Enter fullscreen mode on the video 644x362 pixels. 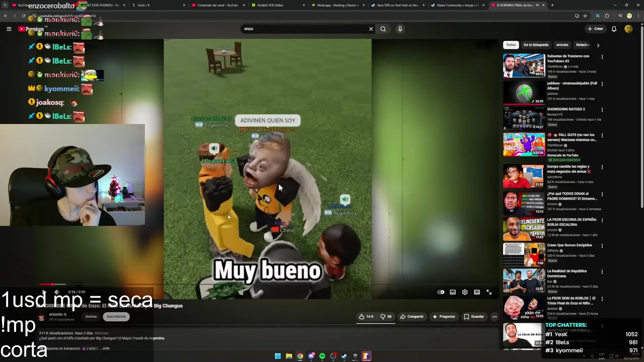(x=489, y=292)
